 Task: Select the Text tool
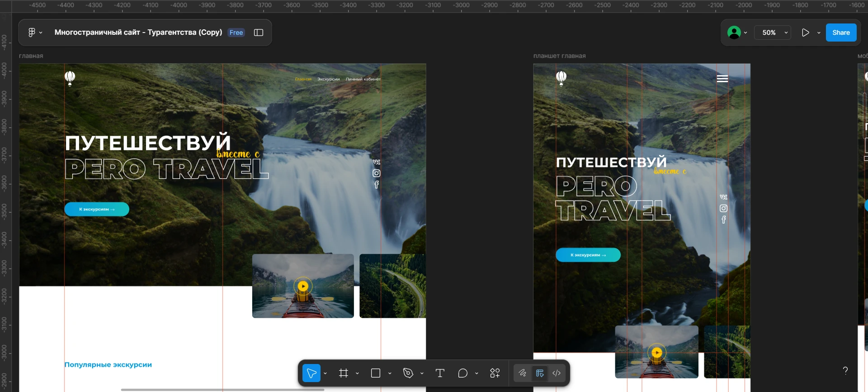[440, 373]
